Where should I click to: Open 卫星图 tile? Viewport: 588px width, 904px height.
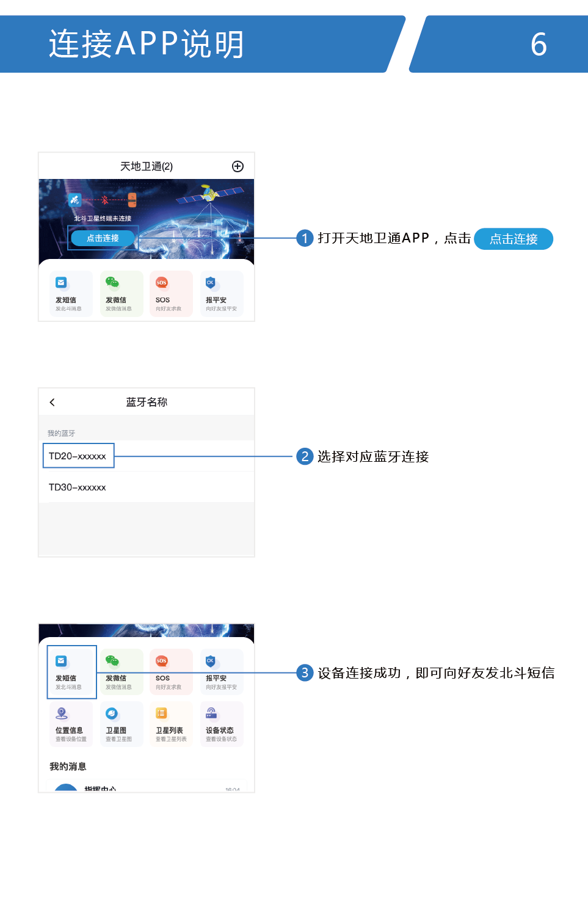click(x=122, y=724)
